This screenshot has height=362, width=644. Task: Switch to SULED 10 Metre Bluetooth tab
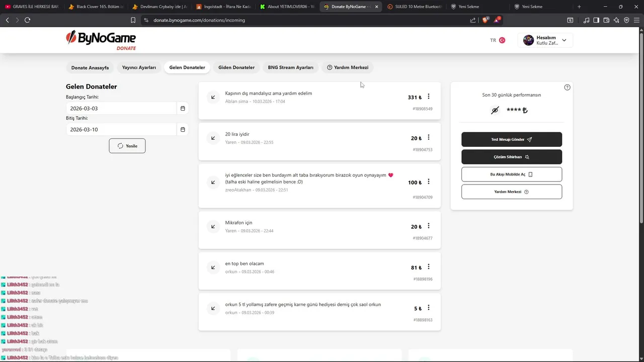pyautogui.click(x=415, y=7)
